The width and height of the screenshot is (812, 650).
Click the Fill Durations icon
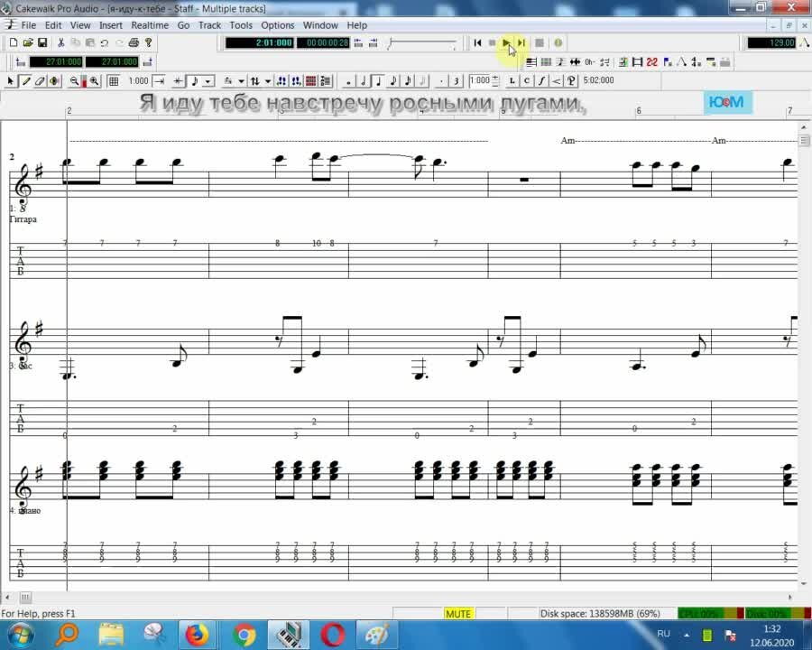[160, 81]
